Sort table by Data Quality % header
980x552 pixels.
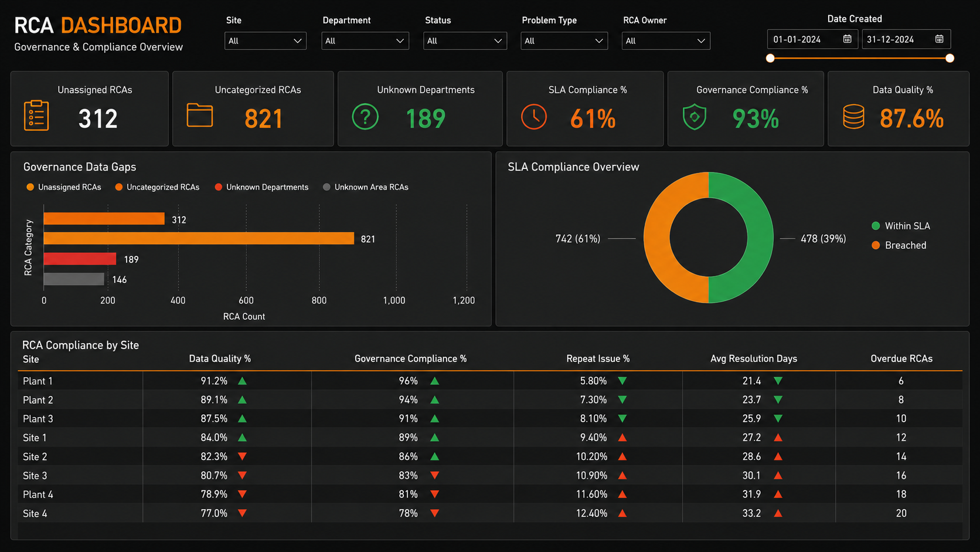220,358
